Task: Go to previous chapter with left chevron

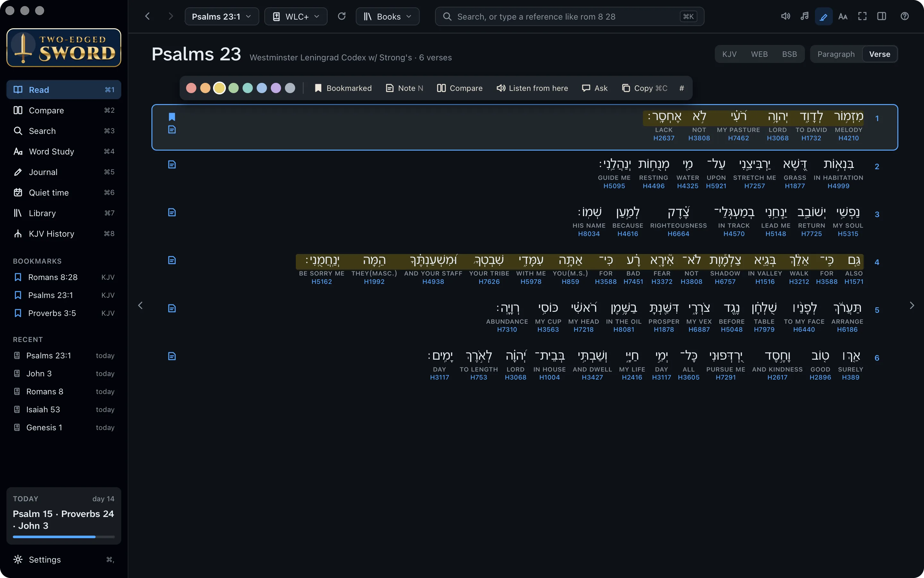Action: tap(141, 305)
